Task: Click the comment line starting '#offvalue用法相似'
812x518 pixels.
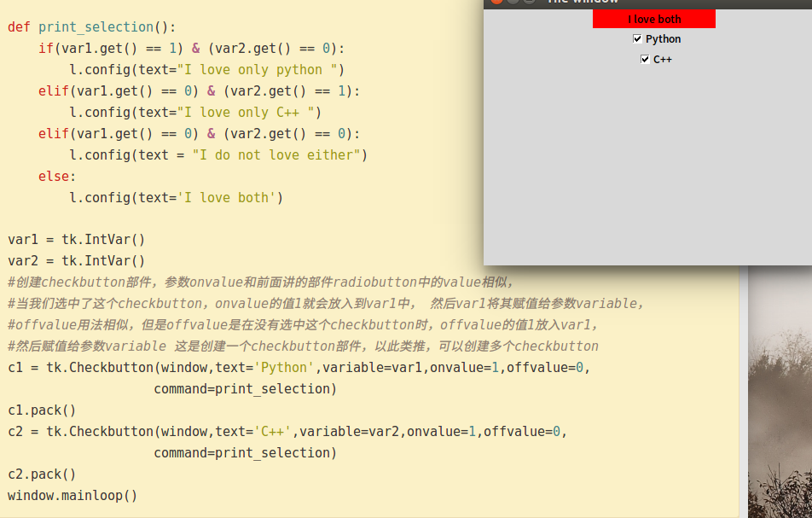Action: (303, 325)
